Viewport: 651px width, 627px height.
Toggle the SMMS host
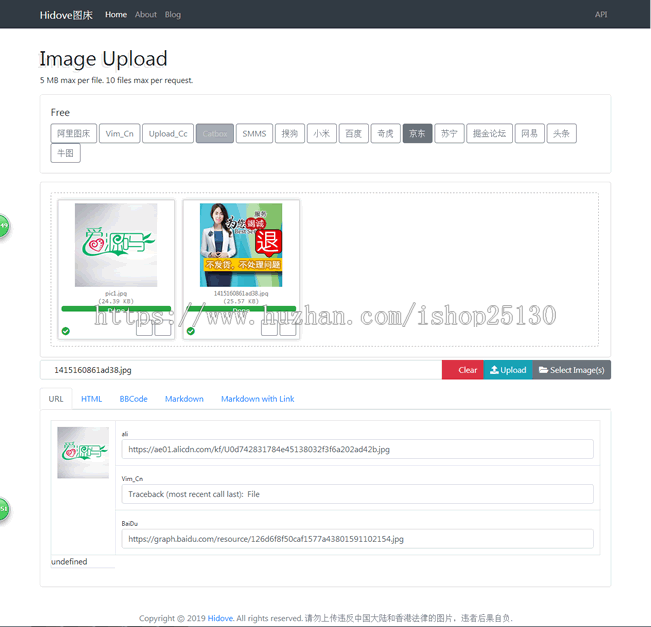255,133
